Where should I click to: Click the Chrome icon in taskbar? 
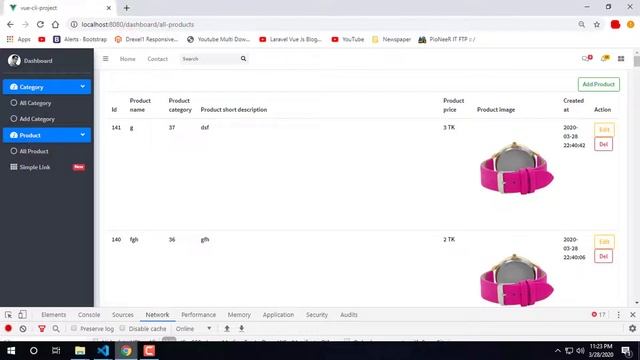(x=126, y=351)
